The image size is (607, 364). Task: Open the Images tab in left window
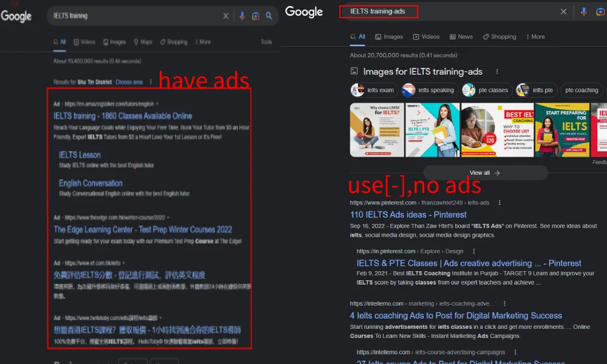pyautogui.click(x=115, y=42)
